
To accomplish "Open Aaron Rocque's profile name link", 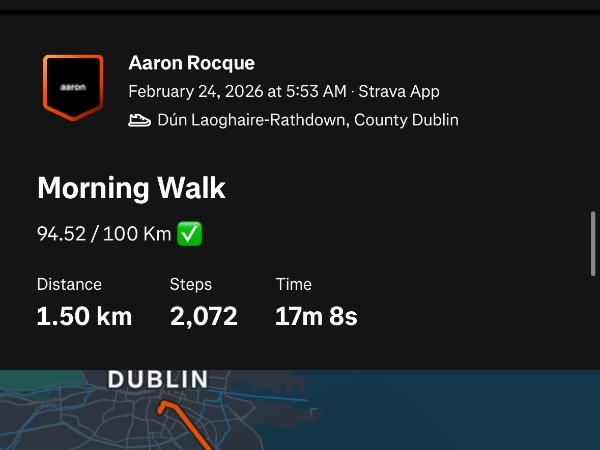I will pos(192,63).
